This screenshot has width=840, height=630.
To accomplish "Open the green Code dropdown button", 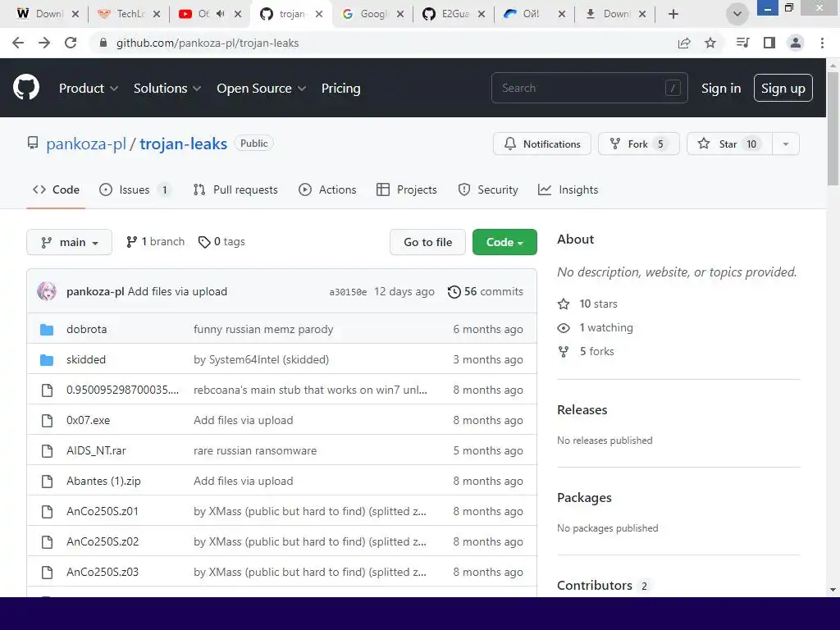I will 504,242.
